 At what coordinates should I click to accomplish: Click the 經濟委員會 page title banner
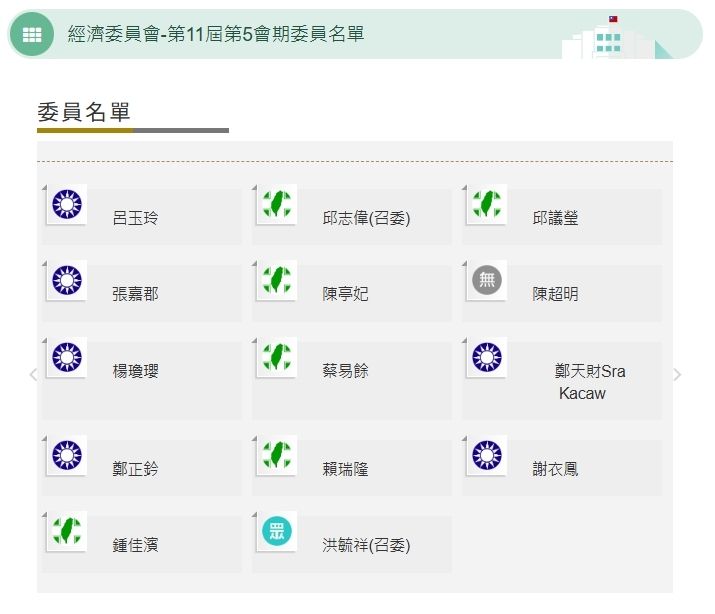tap(215, 35)
